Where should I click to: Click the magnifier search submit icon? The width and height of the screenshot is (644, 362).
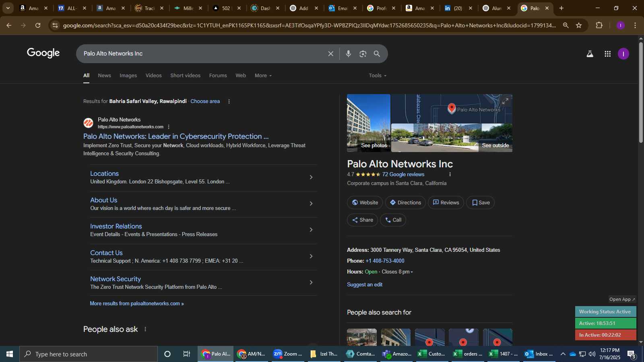377,53
